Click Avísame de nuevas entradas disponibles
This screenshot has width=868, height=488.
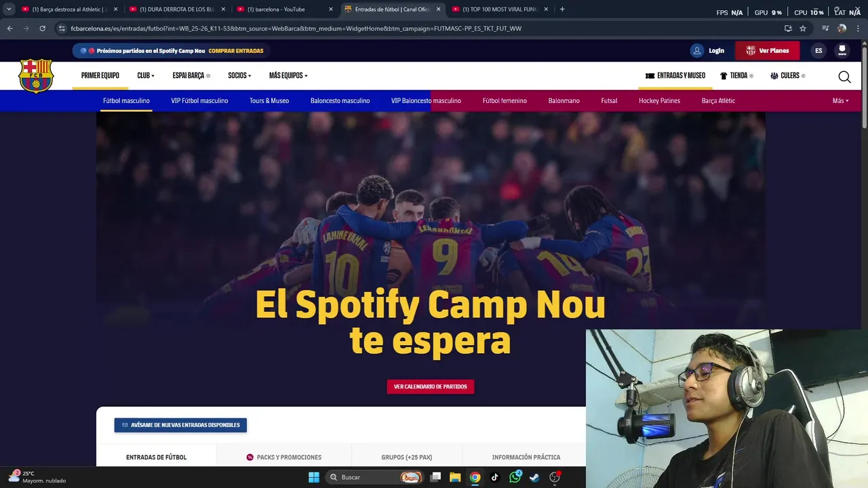180,425
